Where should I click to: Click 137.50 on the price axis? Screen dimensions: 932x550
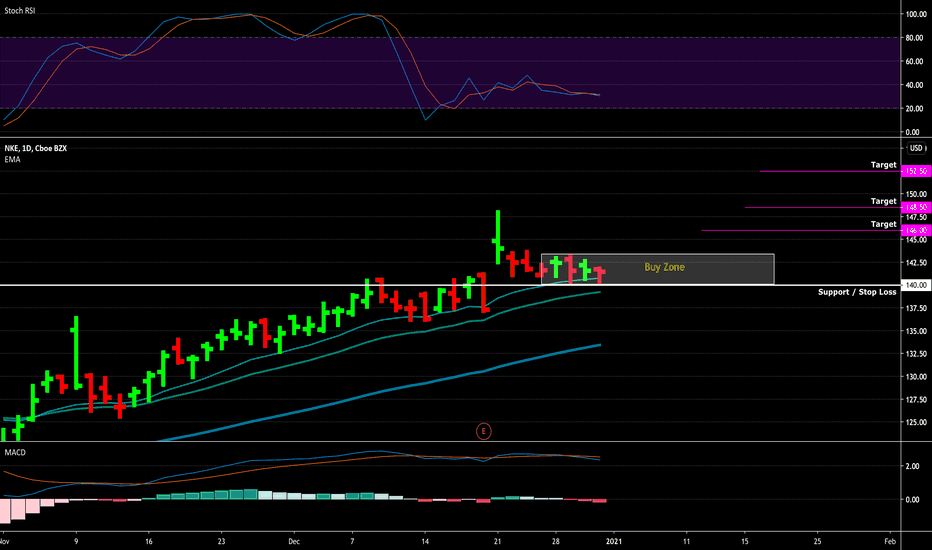[x=916, y=308]
